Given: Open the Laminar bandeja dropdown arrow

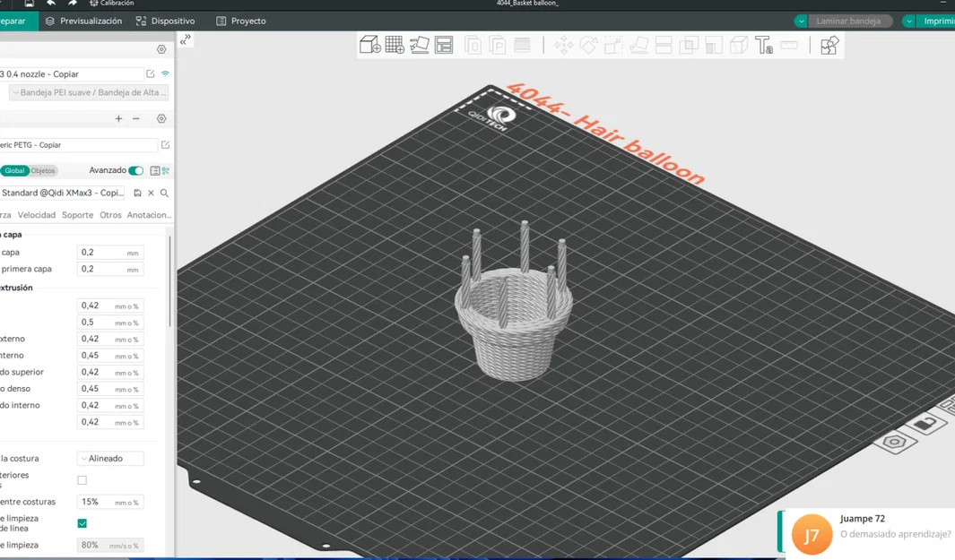Looking at the screenshot, I should [801, 22].
